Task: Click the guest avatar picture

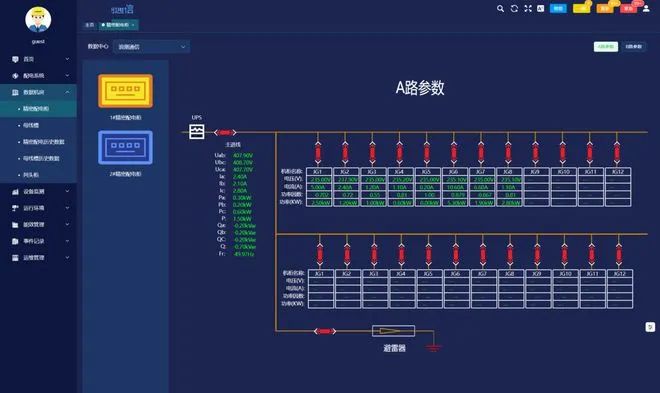Action: click(x=38, y=19)
